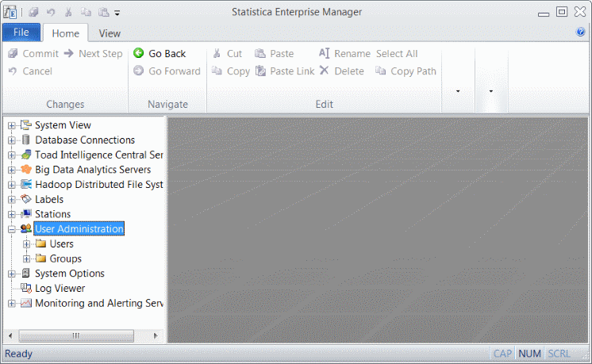Viewport: 592px width, 364px height.
Task: Click the Go Forward arrow icon
Action: click(x=139, y=71)
